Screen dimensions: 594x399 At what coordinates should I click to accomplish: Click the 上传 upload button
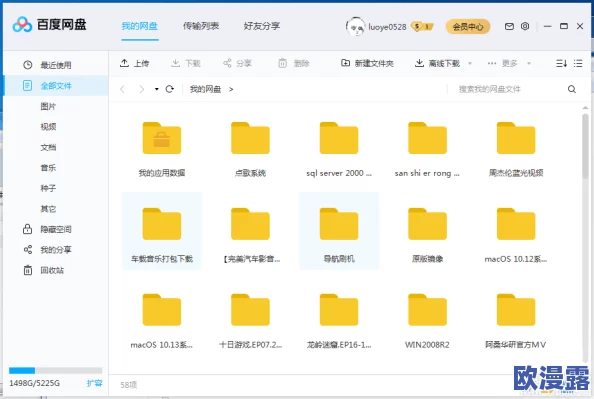pos(134,63)
